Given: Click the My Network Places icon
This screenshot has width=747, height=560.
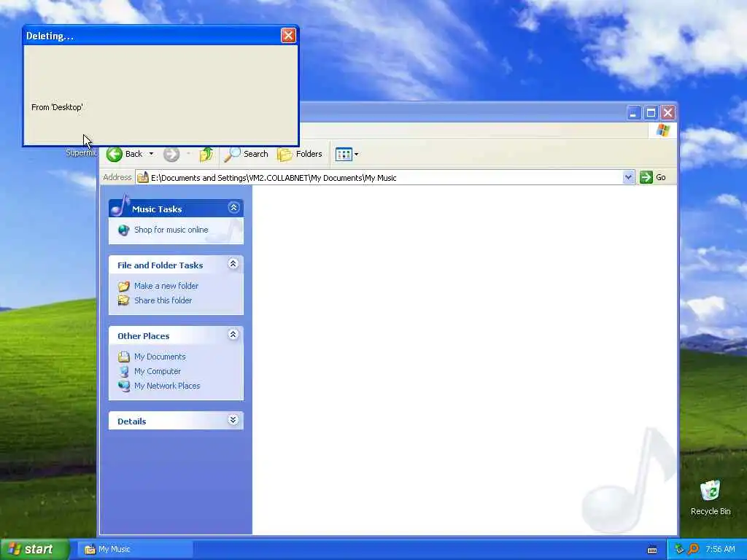Looking at the screenshot, I should click(x=124, y=386).
